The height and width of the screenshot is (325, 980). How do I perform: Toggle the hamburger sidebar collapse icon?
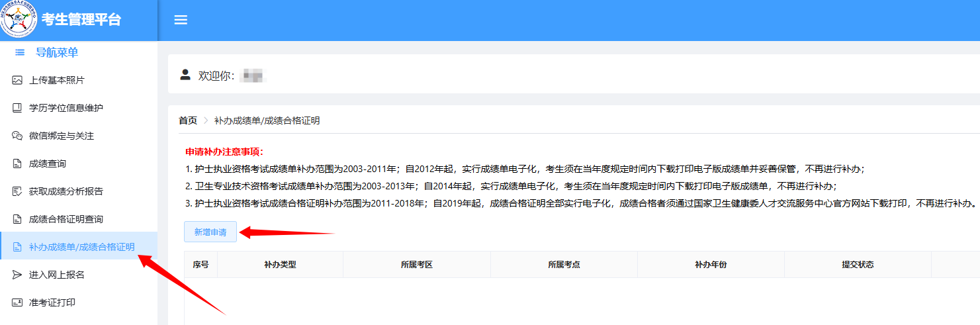tap(181, 20)
